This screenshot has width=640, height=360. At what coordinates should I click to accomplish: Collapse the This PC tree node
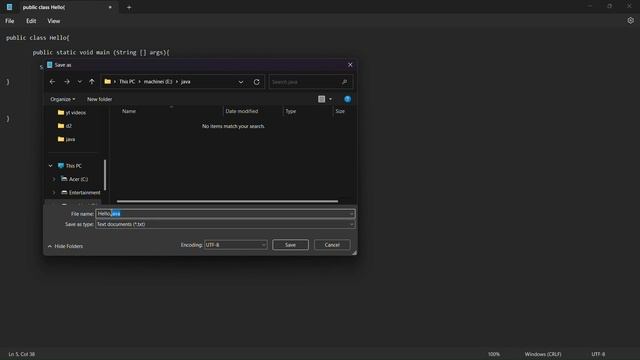(x=51, y=166)
